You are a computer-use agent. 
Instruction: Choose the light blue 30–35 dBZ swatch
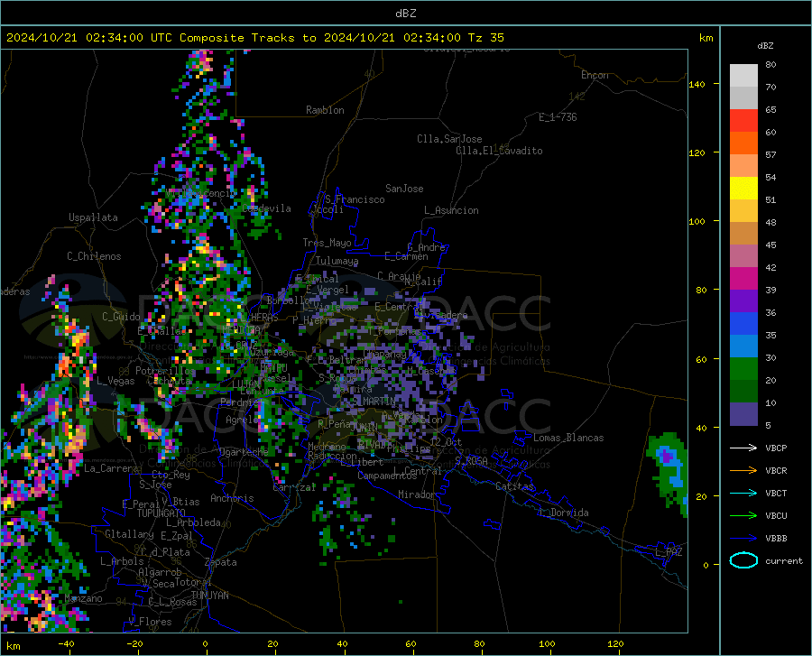743,346
